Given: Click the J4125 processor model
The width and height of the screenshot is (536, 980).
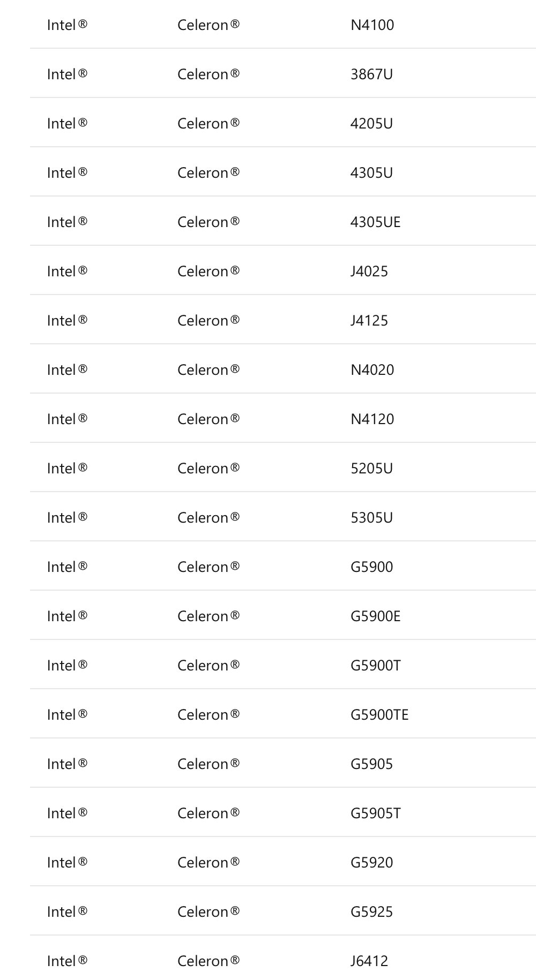Looking at the screenshot, I should (x=369, y=321).
